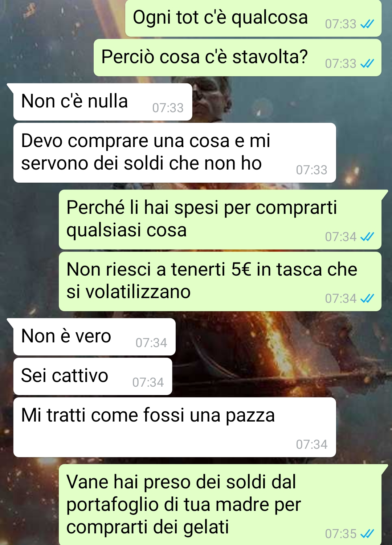Select the 'Ogni tot c'è qualcosa' message bubble
Screen dimensions: 392x545
point(253,18)
